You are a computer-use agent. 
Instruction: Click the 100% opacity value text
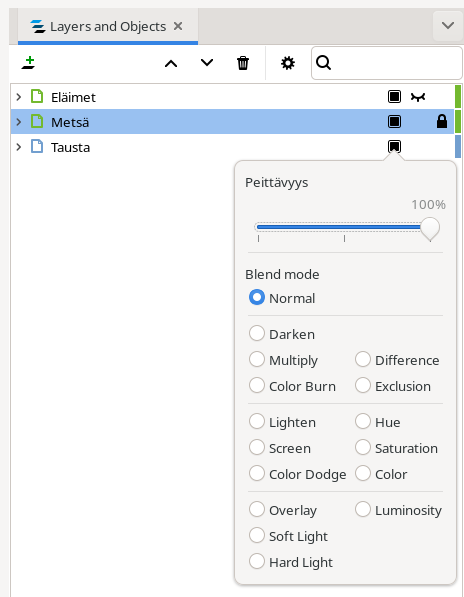tap(428, 204)
